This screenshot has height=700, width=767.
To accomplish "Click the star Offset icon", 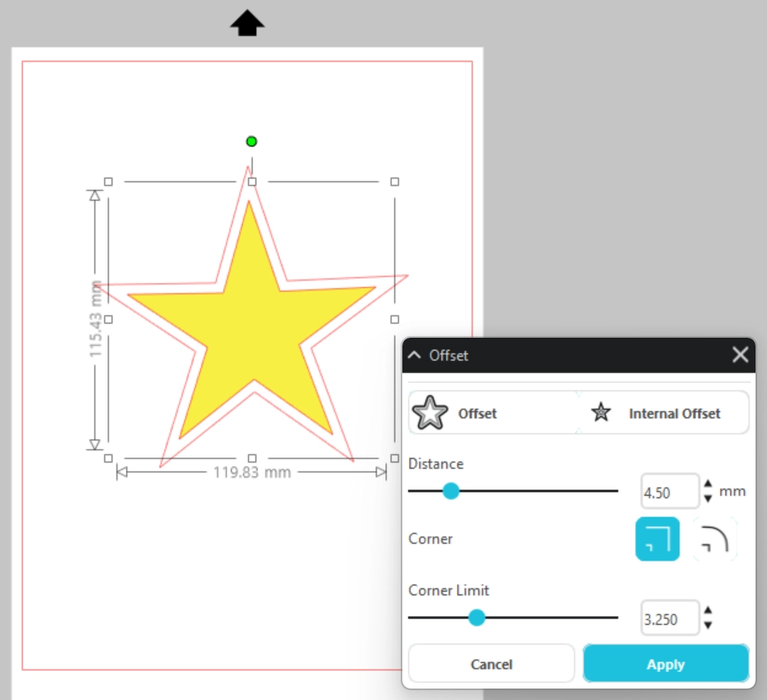I will coord(431,412).
